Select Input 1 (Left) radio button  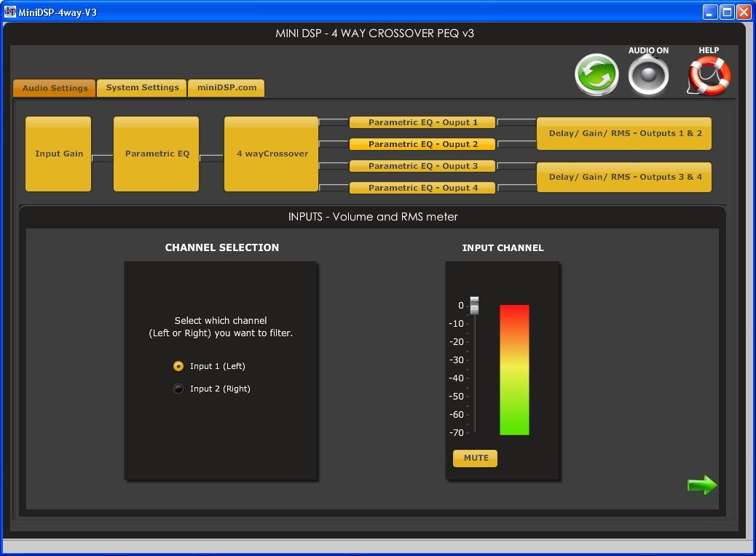(178, 366)
